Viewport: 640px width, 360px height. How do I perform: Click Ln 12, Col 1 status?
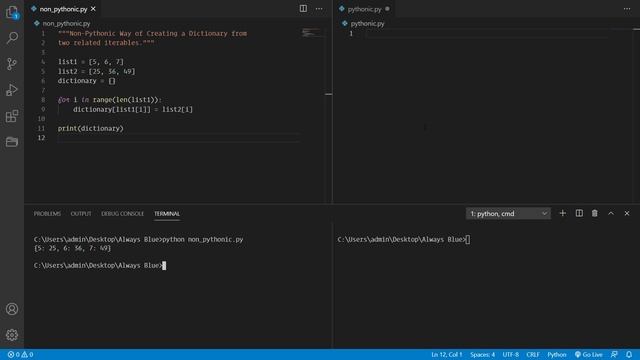pyautogui.click(x=447, y=355)
